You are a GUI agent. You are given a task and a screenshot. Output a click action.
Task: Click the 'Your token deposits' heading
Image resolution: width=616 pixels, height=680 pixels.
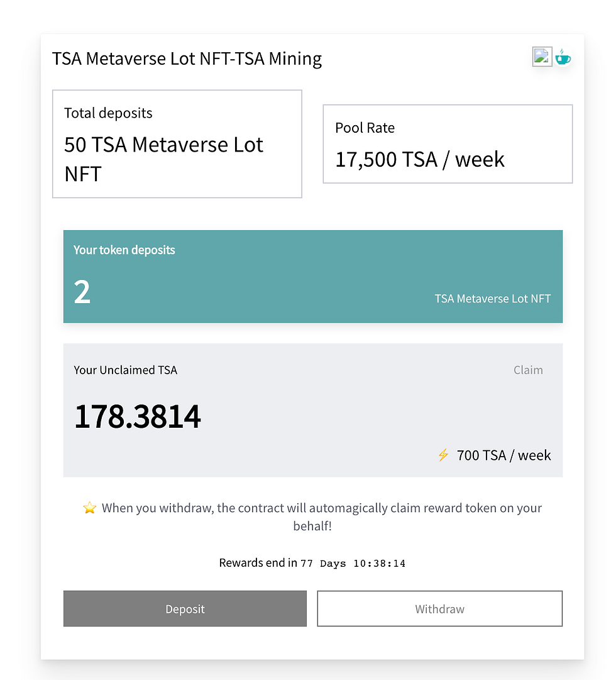pyautogui.click(x=124, y=250)
